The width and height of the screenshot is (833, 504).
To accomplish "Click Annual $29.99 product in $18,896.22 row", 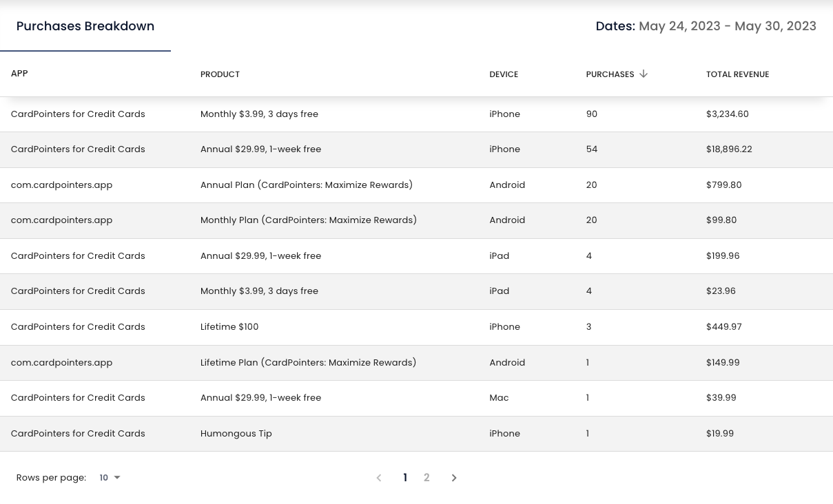I will pyautogui.click(x=260, y=149).
